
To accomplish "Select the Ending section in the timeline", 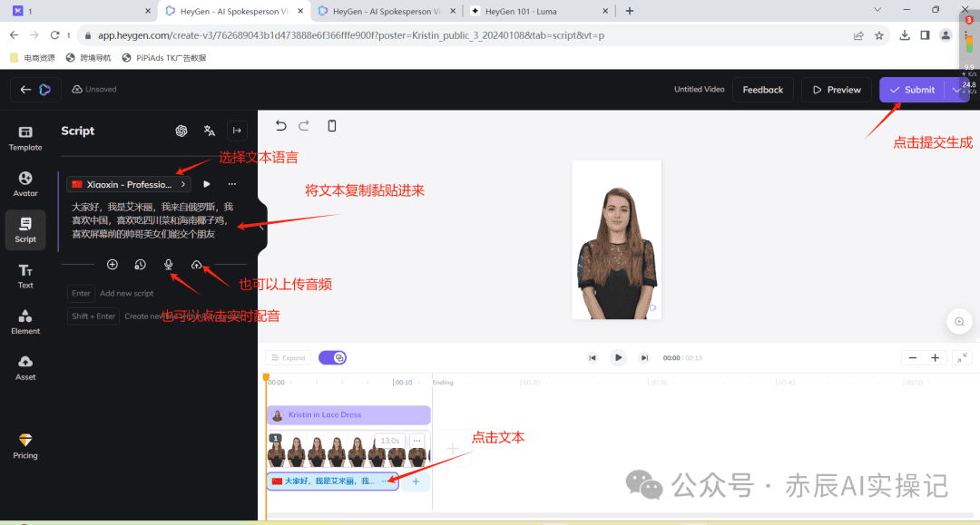I will [x=443, y=382].
